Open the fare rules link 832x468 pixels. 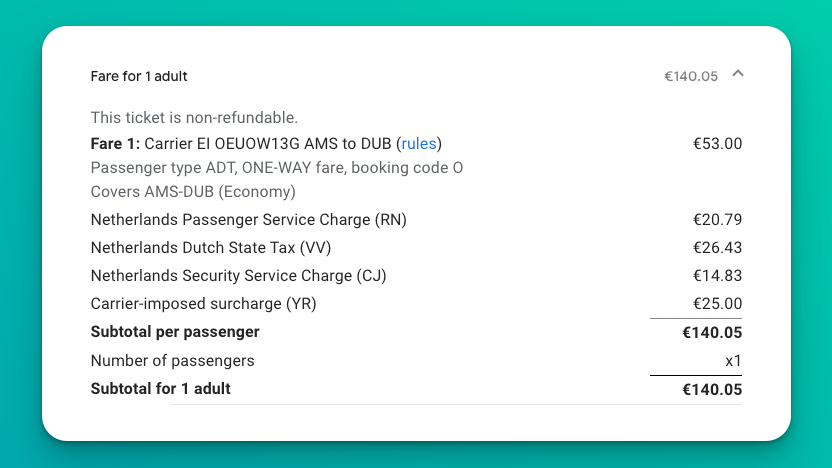click(419, 143)
